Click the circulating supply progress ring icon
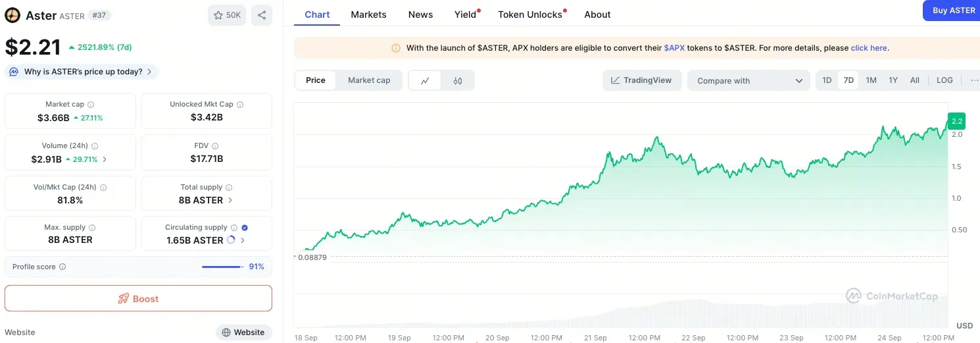980x343 pixels. (231, 240)
